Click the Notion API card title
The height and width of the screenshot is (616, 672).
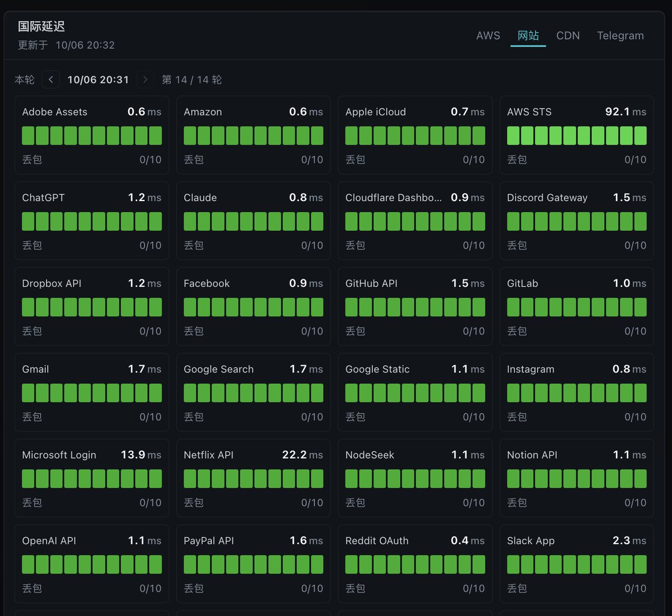point(532,455)
